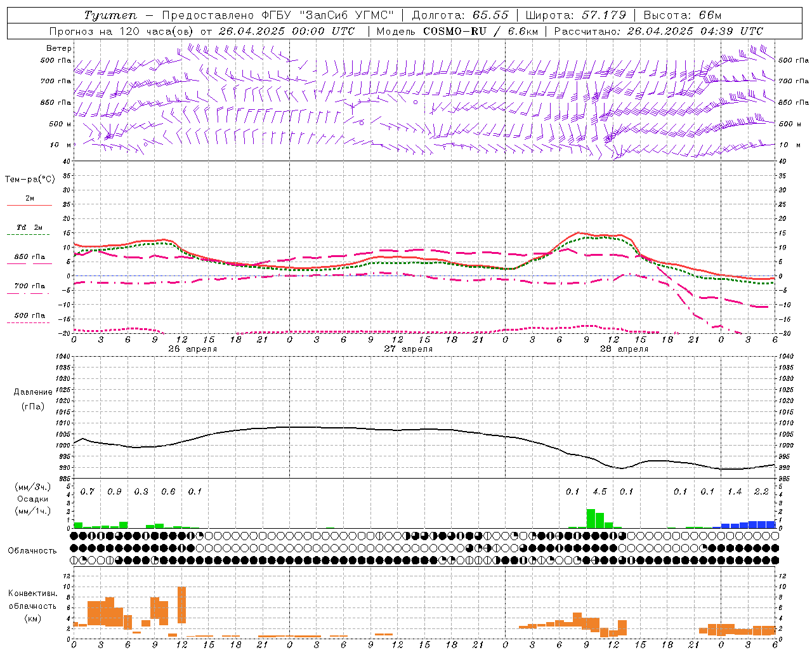The width and height of the screenshot is (812, 650).
Task: Click the precipitation value "0.6"
Action: coord(168,492)
